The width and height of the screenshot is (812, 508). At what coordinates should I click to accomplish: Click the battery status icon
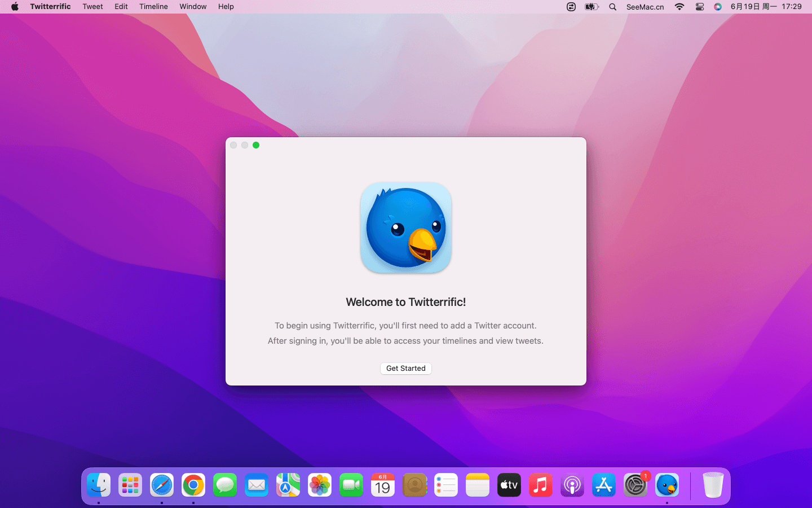tap(592, 7)
